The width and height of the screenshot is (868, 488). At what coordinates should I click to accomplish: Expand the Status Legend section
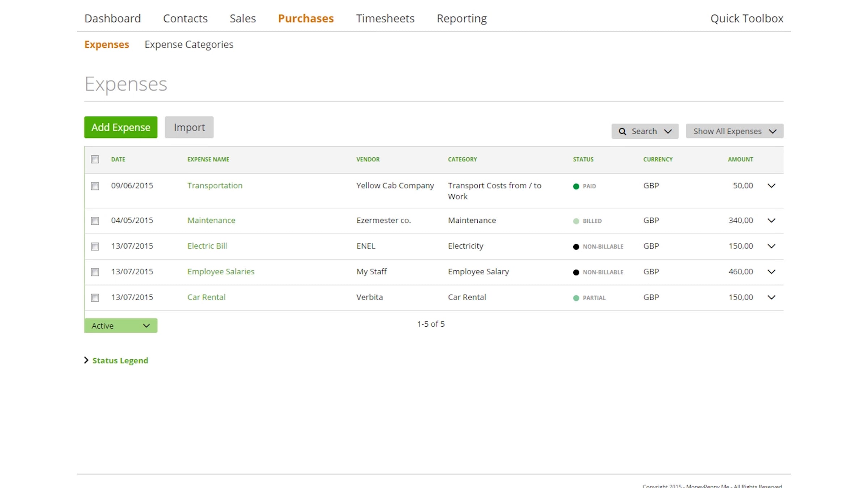click(120, 360)
